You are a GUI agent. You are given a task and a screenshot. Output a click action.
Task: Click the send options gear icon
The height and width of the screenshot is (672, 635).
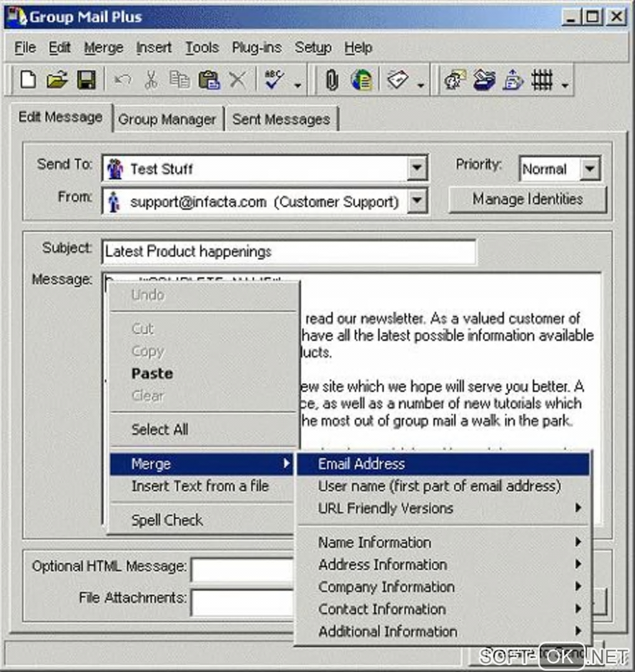[x=455, y=80]
